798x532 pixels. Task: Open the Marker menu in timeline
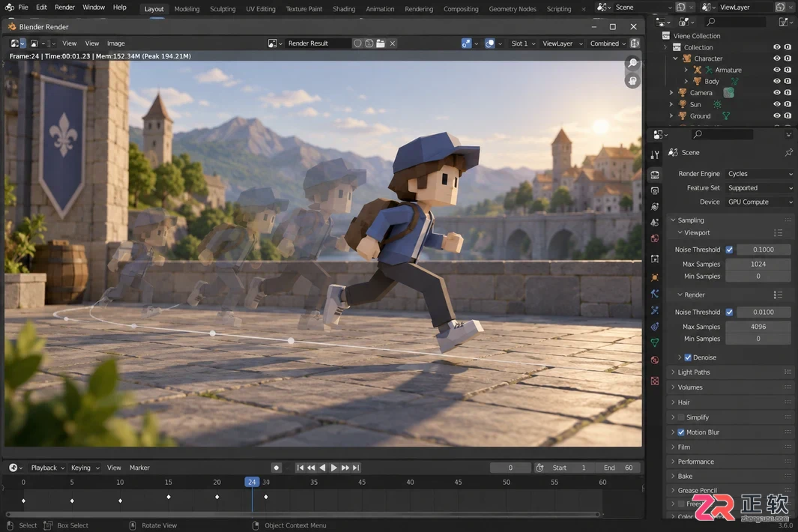coord(139,468)
